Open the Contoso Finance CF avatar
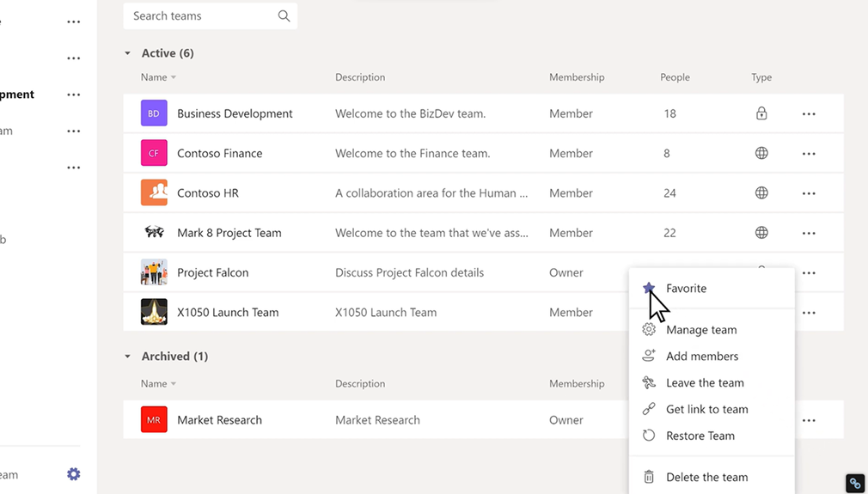This screenshot has height=494, width=868. coord(154,153)
